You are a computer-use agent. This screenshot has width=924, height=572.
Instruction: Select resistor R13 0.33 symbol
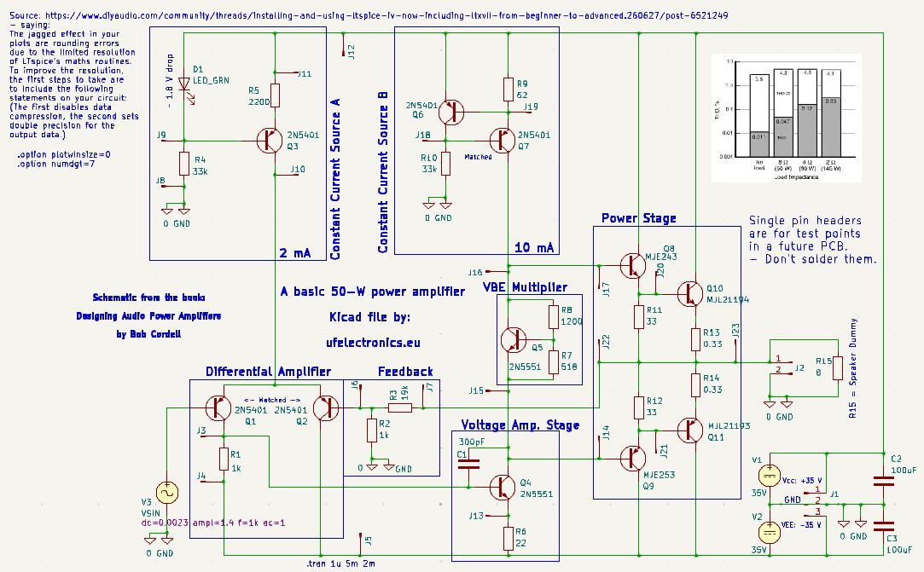click(696, 338)
